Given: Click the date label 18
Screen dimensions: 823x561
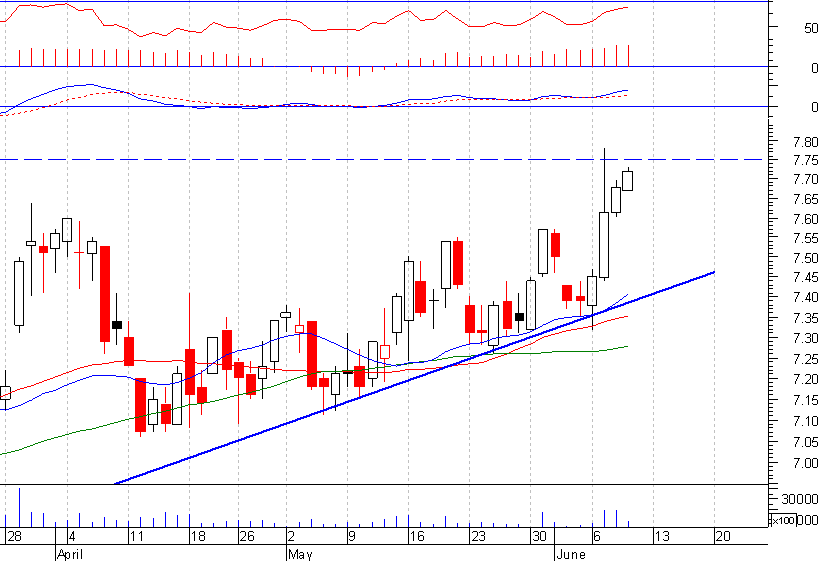Looking at the screenshot, I should 198,536.
